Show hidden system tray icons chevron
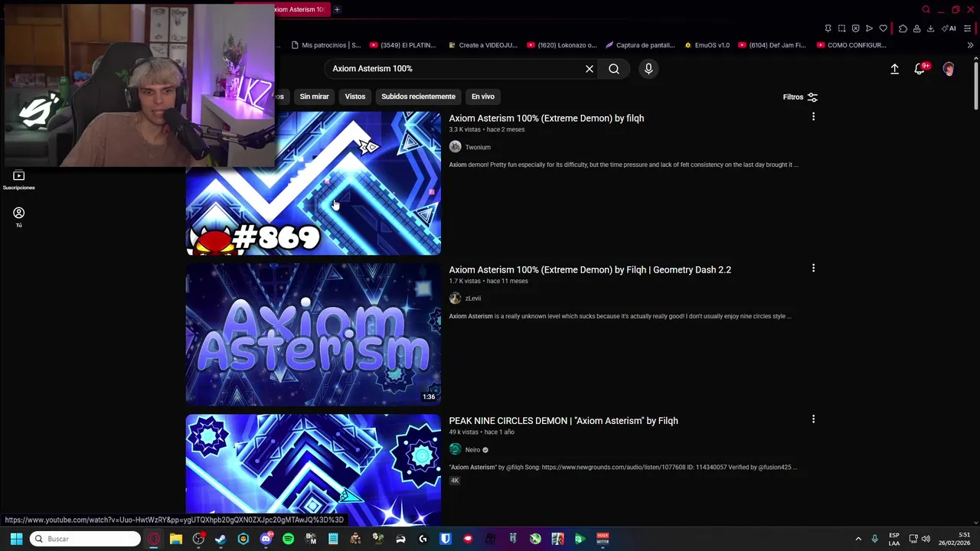Image resolution: width=980 pixels, height=551 pixels. click(857, 539)
